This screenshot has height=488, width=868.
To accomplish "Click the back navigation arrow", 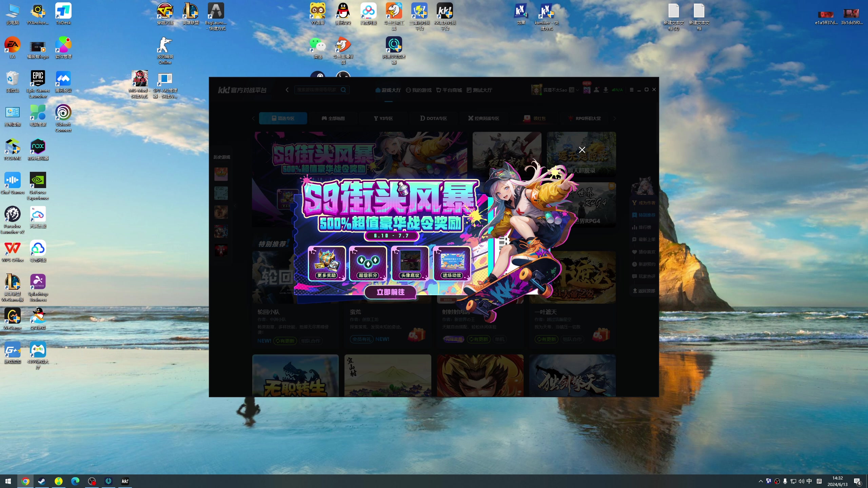I will 287,90.
